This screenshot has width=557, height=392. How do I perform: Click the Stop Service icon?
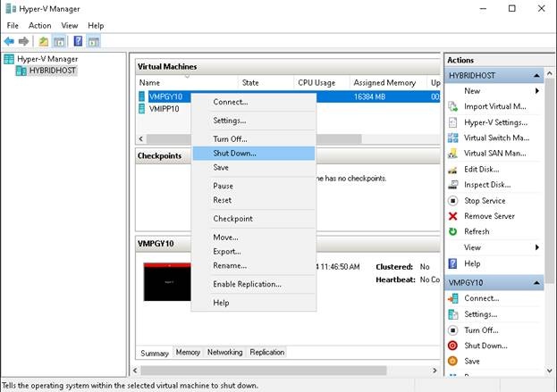click(x=453, y=201)
